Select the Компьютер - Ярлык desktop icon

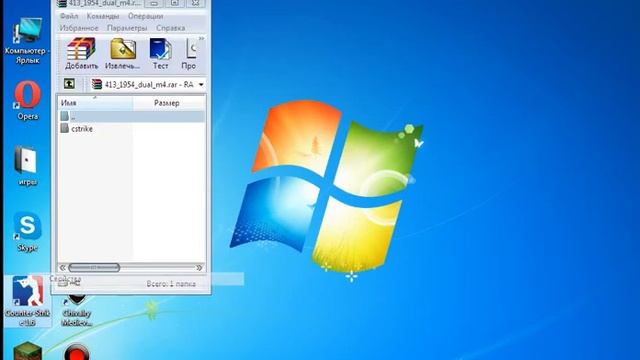click(27, 41)
